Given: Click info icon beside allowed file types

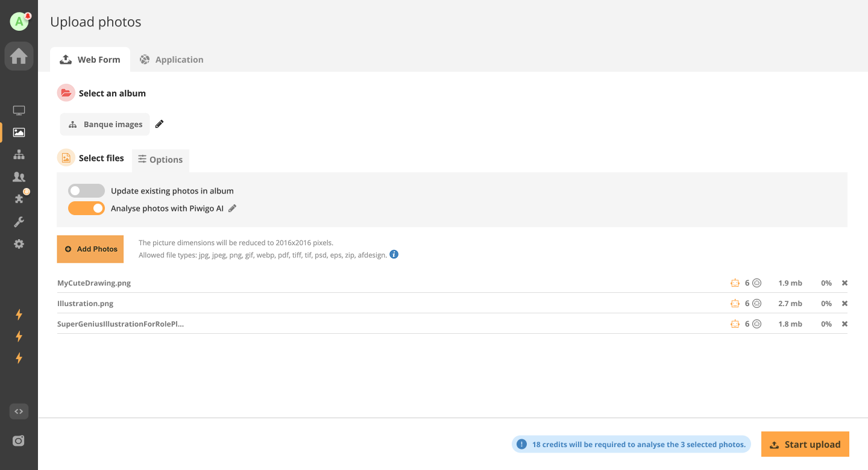Looking at the screenshot, I should point(394,254).
